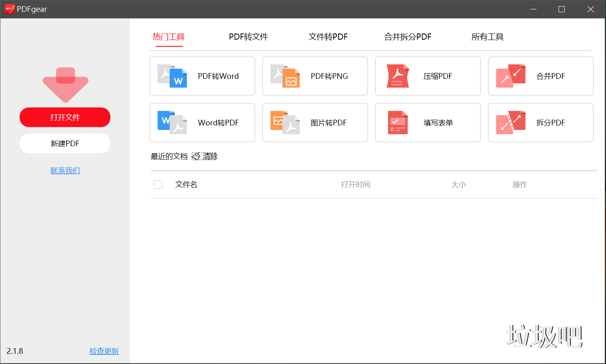
Task: Select the 热门工具 tab
Action: coord(168,37)
